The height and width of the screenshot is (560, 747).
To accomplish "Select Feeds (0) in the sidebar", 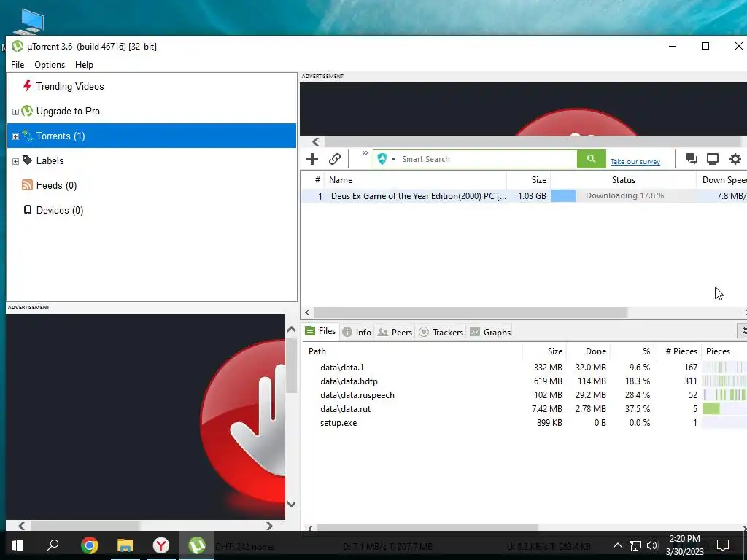I will point(56,185).
